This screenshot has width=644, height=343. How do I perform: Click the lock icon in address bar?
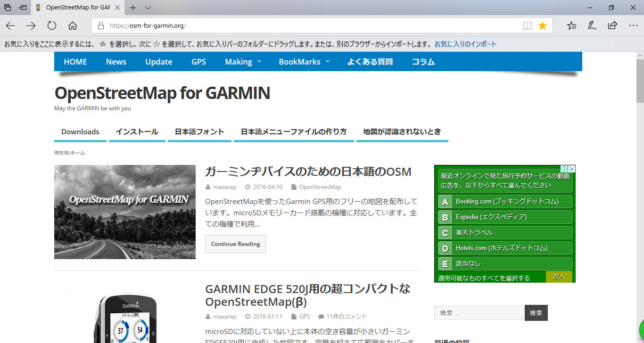(x=100, y=25)
